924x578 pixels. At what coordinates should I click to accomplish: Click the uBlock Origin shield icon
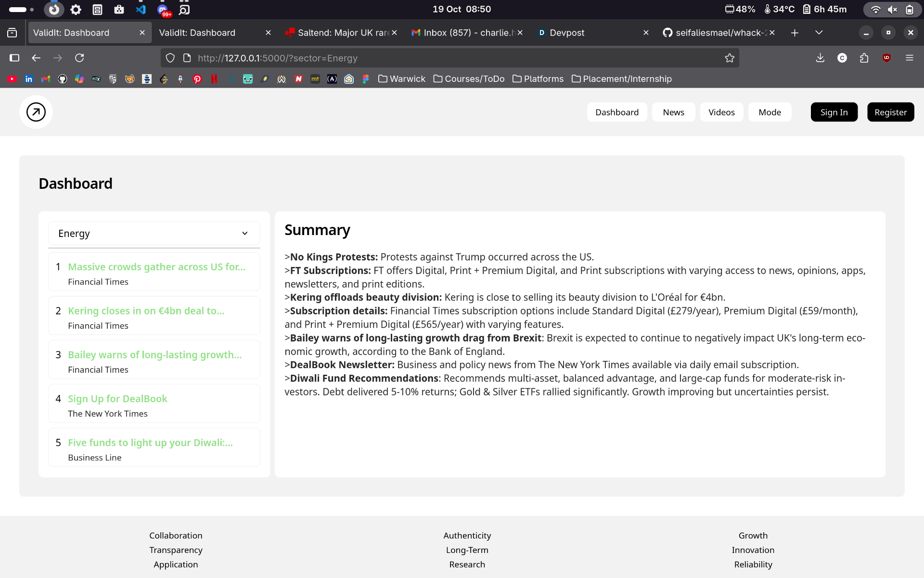click(x=886, y=58)
